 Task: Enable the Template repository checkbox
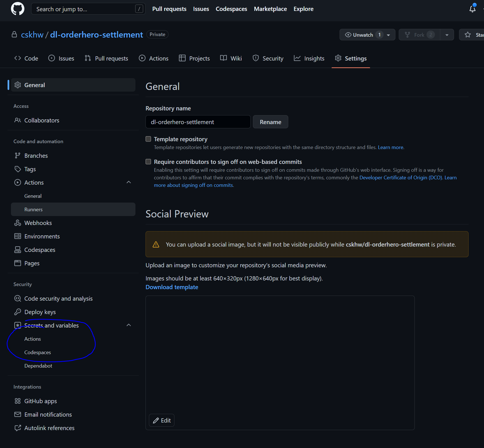pyautogui.click(x=148, y=139)
